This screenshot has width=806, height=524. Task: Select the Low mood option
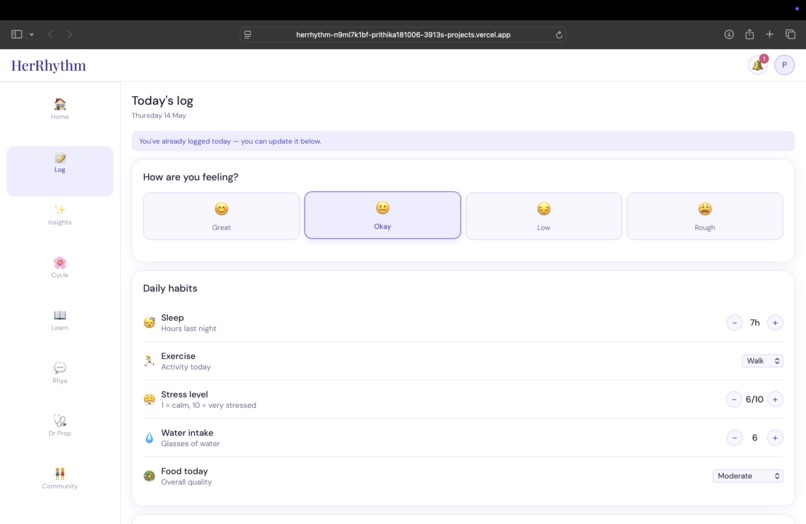543,216
